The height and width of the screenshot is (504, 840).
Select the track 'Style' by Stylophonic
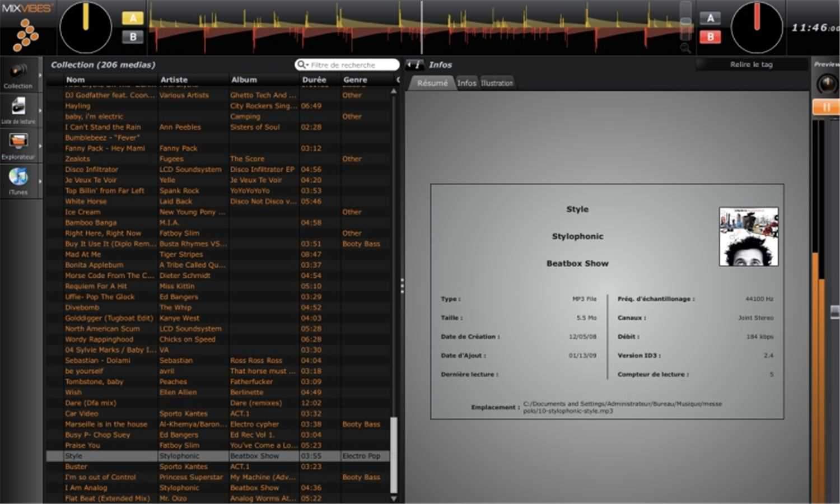[x=218, y=456]
